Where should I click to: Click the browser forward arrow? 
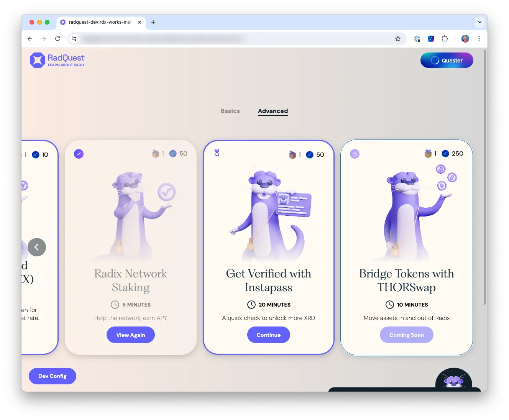click(x=44, y=39)
